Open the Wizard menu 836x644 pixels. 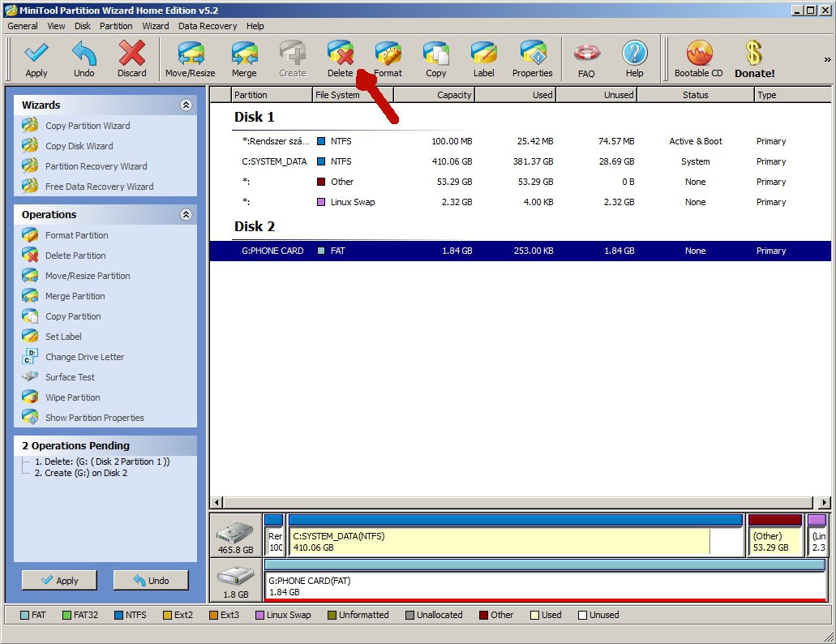(156, 26)
